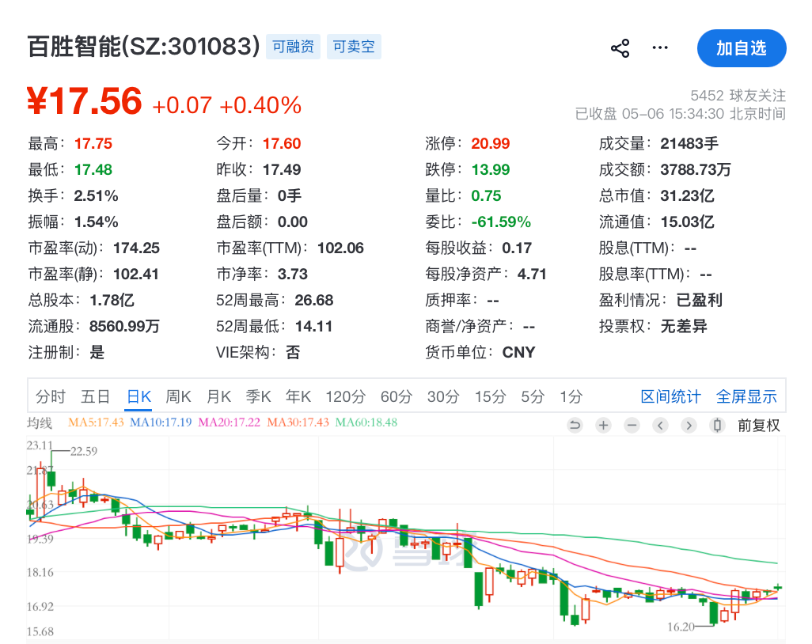Switch to the 分时 chart tab
This screenshot has width=812, height=644.
(51, 397)
